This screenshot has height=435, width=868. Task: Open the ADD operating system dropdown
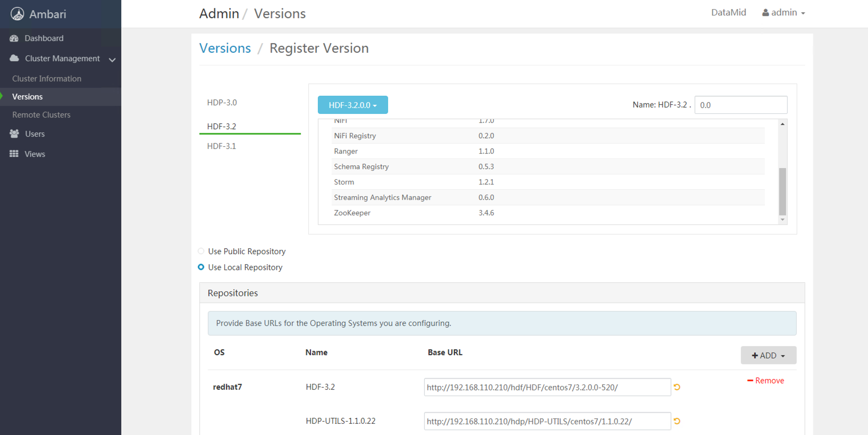[x=768, y=355]
